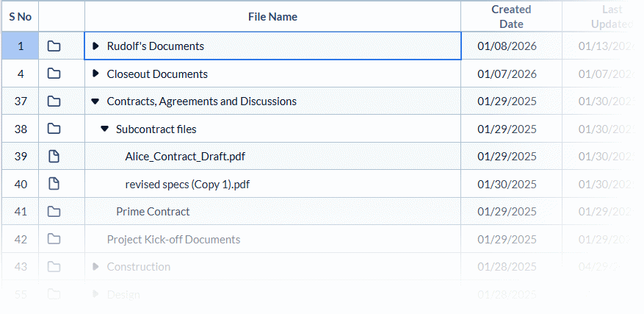Click folder icon for Contracts, Agreements and Discussions
Screen dimensions: 644x314
click(54, 101)
